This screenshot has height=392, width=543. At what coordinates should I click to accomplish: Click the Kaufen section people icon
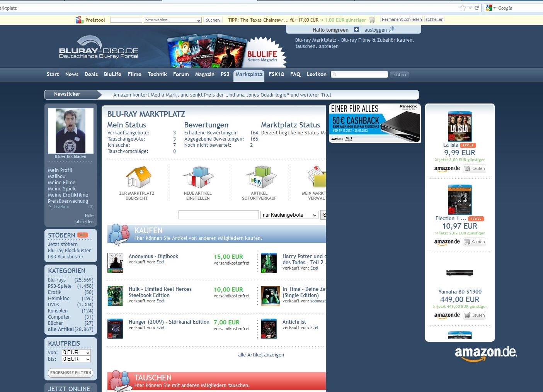click(119, 234)
